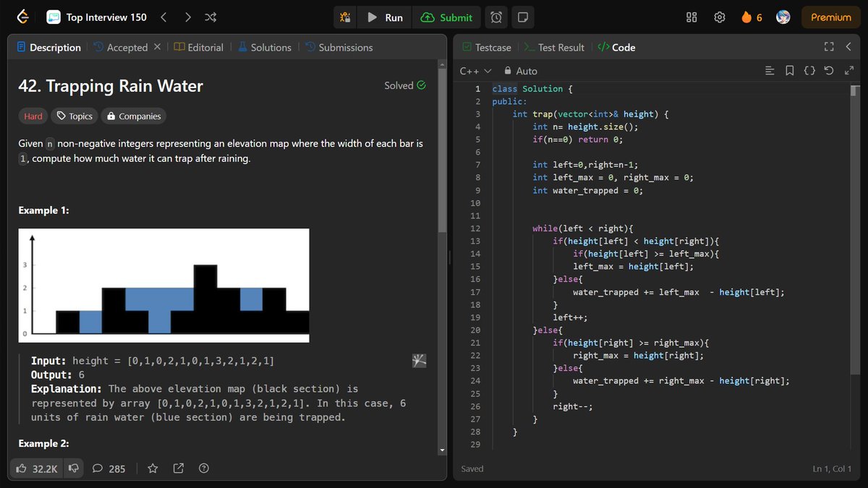
Task: Click the elevation map example image
Action: pos(163,286)
